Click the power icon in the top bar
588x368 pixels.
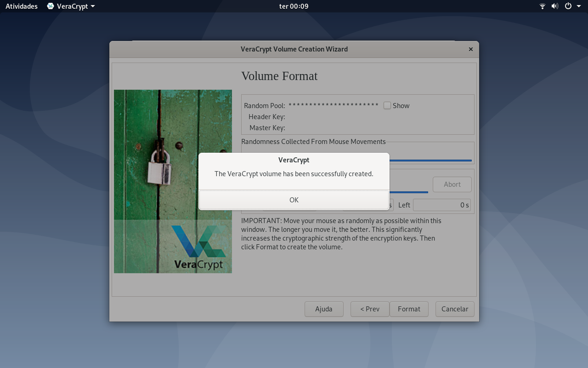click(x=568, y=6)
